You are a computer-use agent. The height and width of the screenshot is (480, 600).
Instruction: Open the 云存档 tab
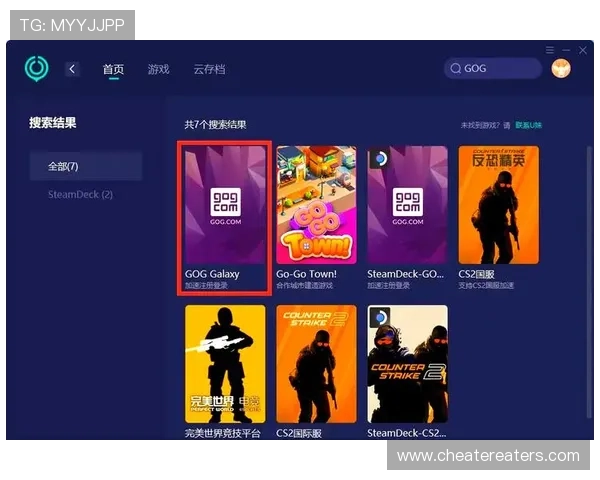coord(209,69)
